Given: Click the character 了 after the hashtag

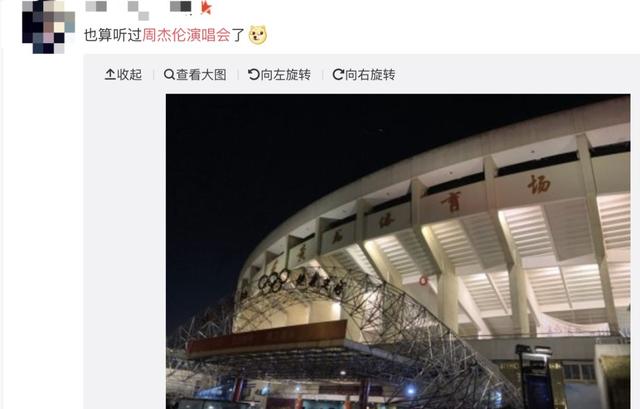Looking at the screenshot, I should click(x=238, y=35).
